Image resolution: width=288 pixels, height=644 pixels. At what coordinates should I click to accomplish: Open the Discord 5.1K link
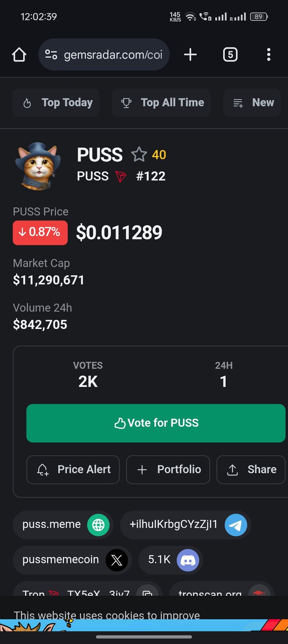(171, 560)
